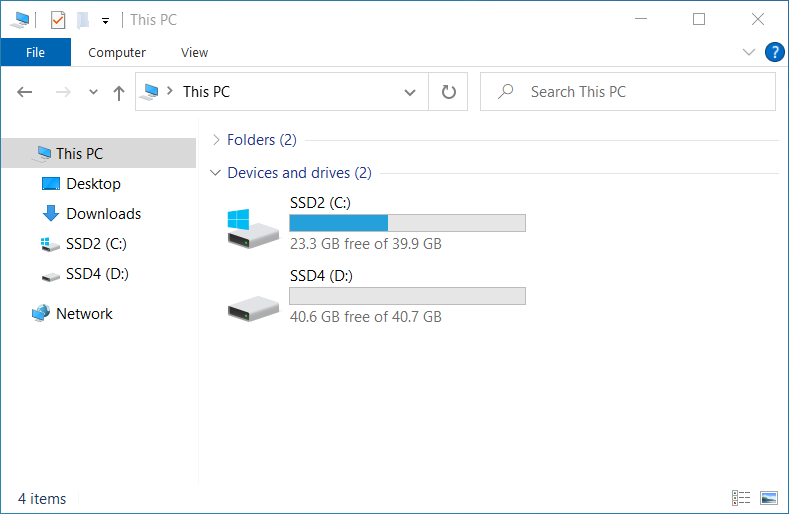
Task: Switch to details view layout icon
Action: pos(741,498)
